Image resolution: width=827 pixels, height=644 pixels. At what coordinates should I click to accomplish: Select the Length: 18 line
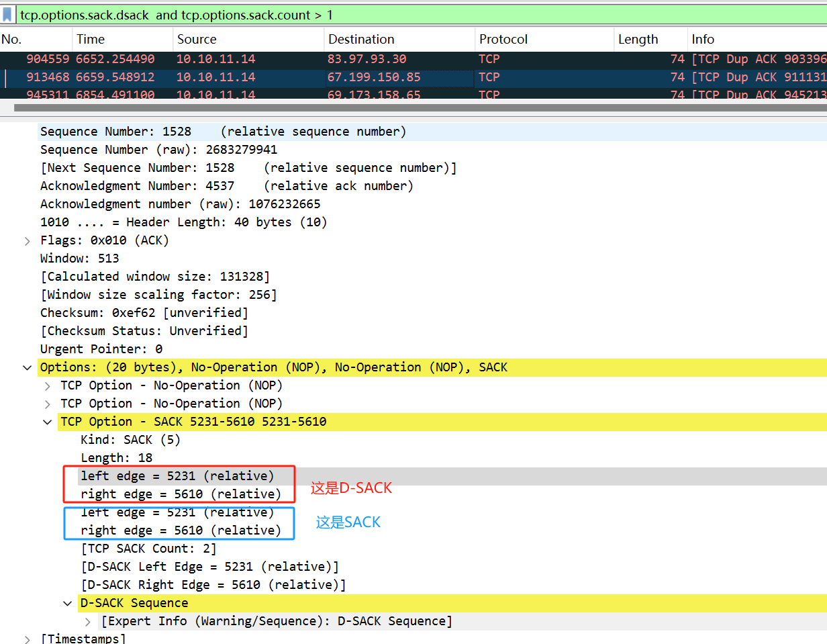pos(117,458)
